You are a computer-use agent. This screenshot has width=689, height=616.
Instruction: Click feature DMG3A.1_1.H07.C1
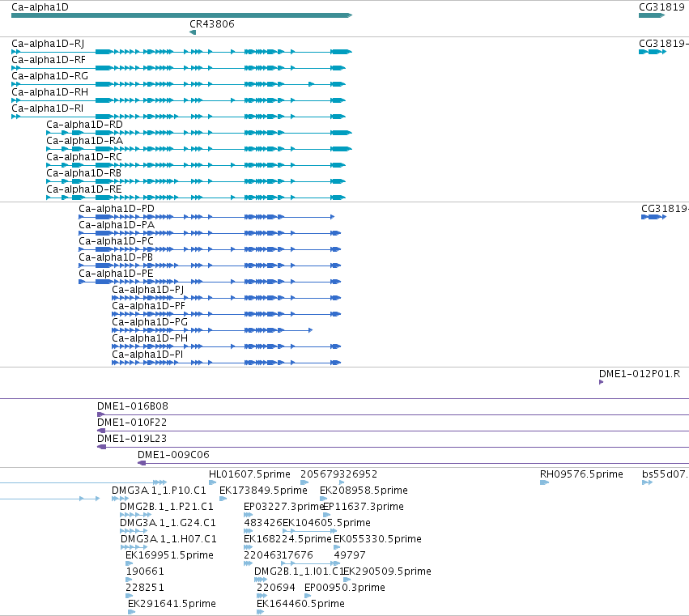(x=134, y=547)
